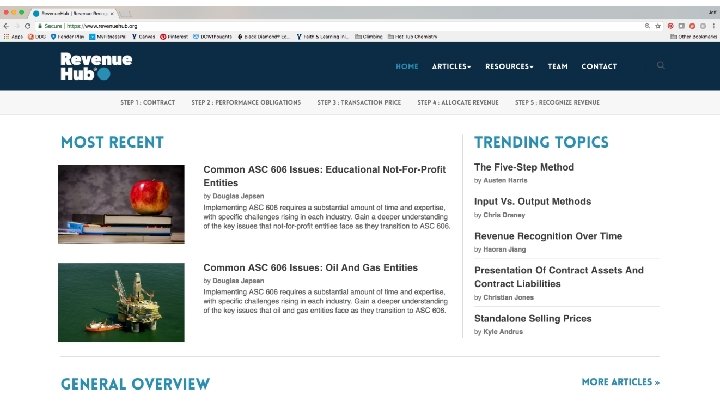Image resolution: width=720 pixels, height=405 pixels.
Task: Close the Revenue Hub browser tab
Action: click(x=112, y=13)
